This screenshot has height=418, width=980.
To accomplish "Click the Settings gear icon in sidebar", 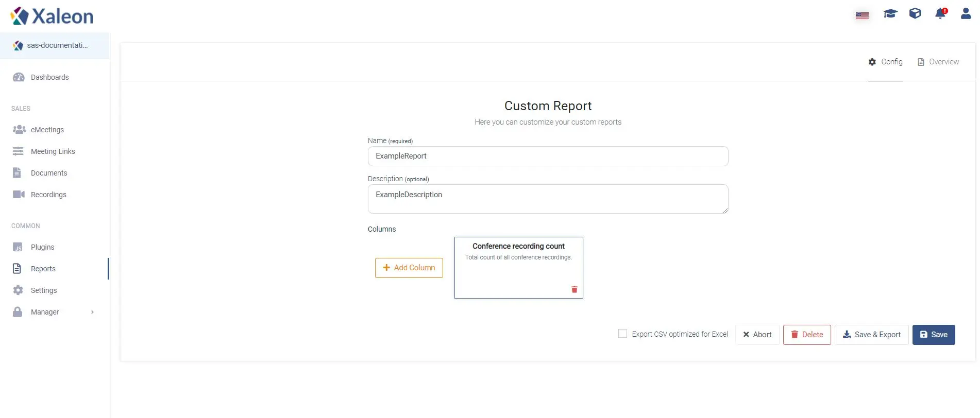I will click(18, 290).
